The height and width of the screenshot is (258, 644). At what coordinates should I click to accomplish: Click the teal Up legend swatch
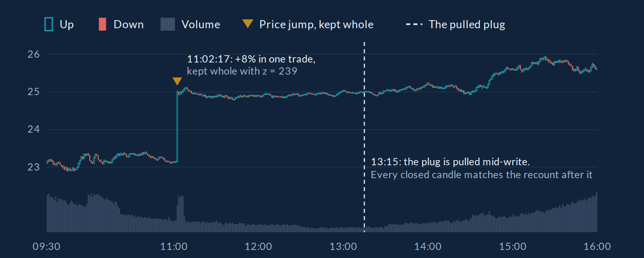point(49,24)
